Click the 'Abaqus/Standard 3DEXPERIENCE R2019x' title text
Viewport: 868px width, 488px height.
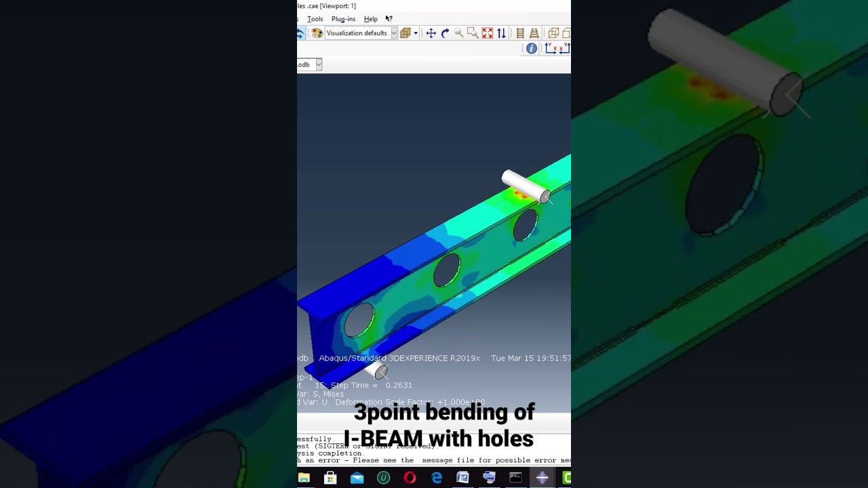[x=399, y=358]
